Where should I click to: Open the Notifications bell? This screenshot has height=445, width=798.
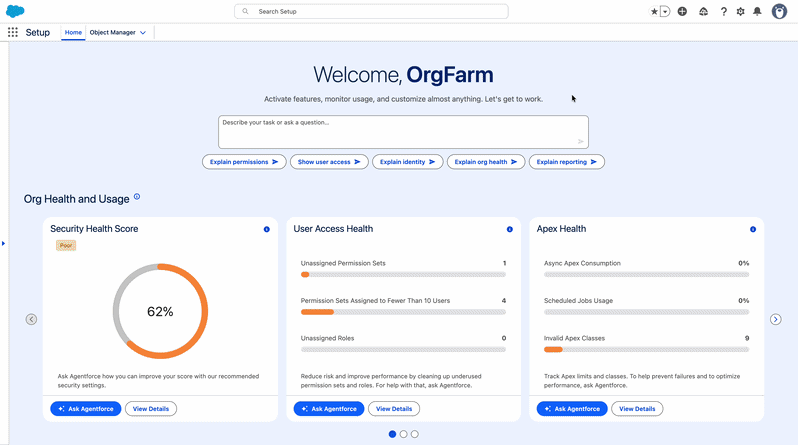(x=757, y=11)
